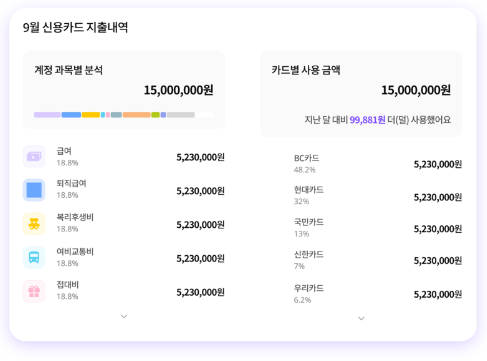Open the 국민카드 row

[x=378, y=228]
